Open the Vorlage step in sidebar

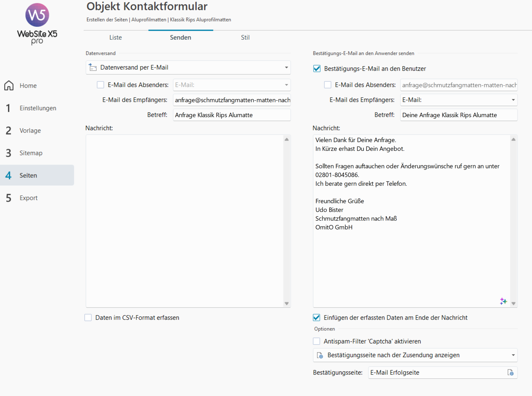coord(30,131)
